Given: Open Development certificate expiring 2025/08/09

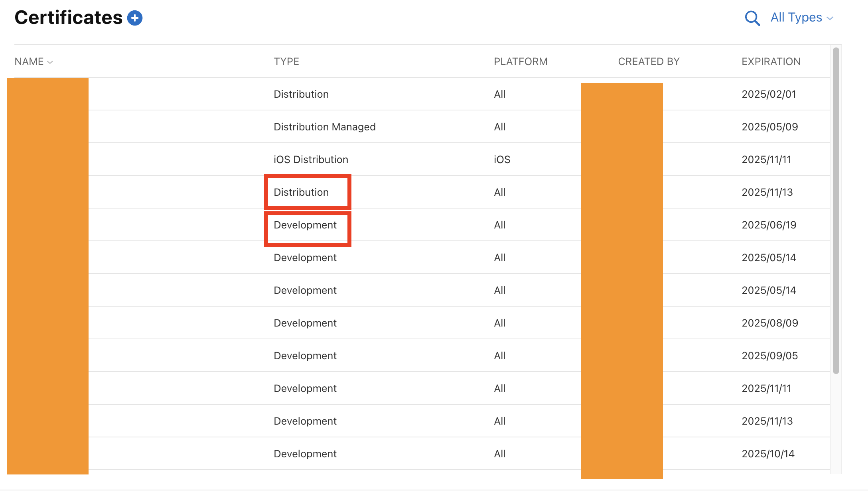Looking at the screenshot, I should pyautogui.click(x=305, y=323).
